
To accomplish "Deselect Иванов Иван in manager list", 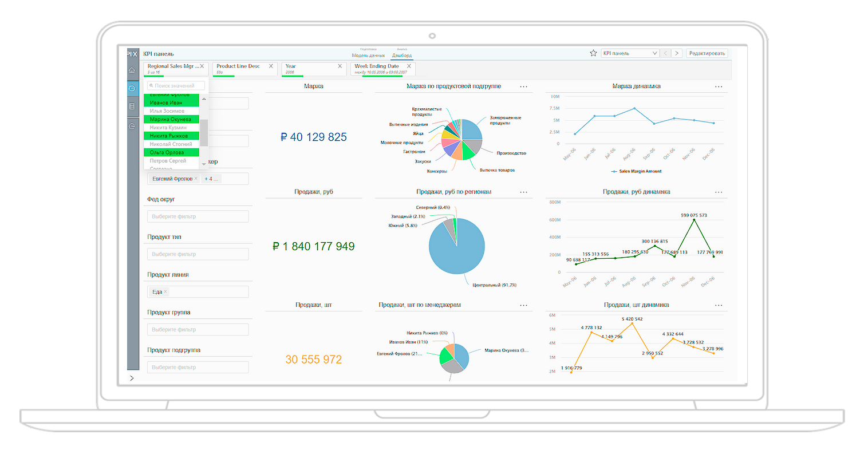I will 171,102.
